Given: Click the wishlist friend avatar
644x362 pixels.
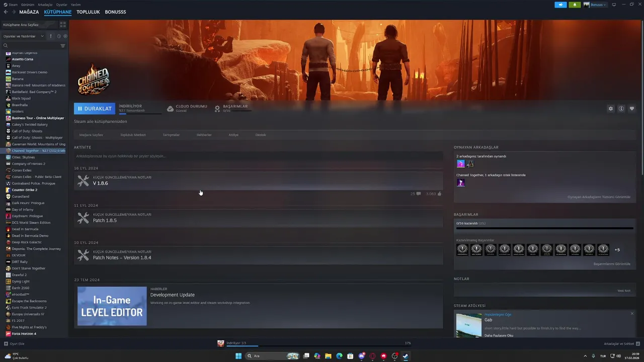Looking at the screenshot, I should pos(461,183).
